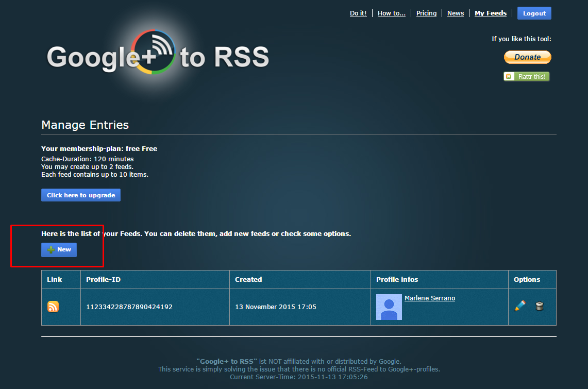
Task: Click the green plus on the New button
Action: [x=51, y=249]
